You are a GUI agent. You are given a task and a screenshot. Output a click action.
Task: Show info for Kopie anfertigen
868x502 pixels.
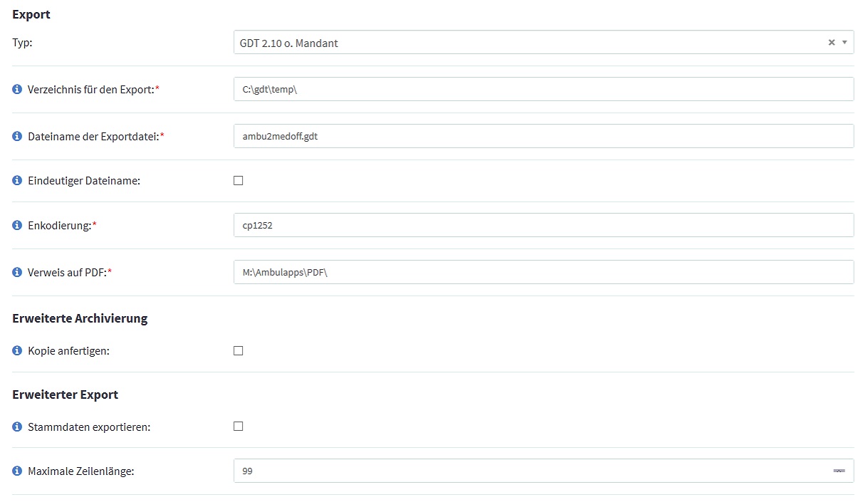(x=17, y=351)
